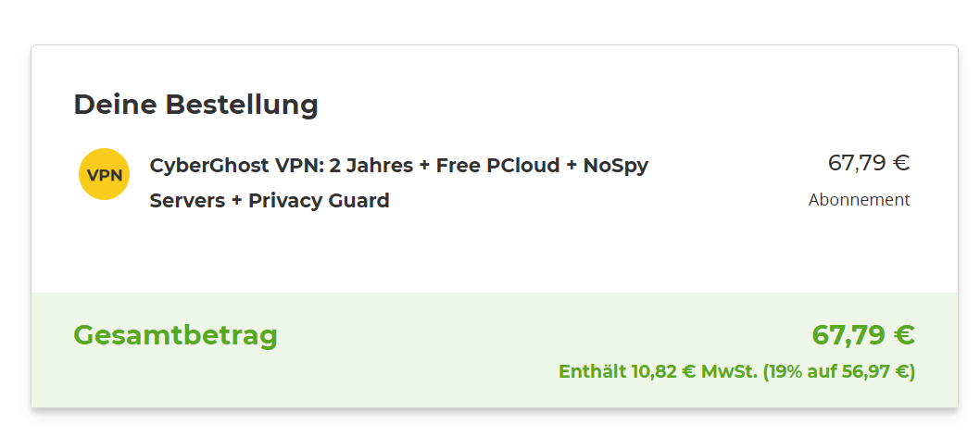Click the "NoSpy" word in product title
This screenshot has height=437, width=980.
click(x=616, y=166)
